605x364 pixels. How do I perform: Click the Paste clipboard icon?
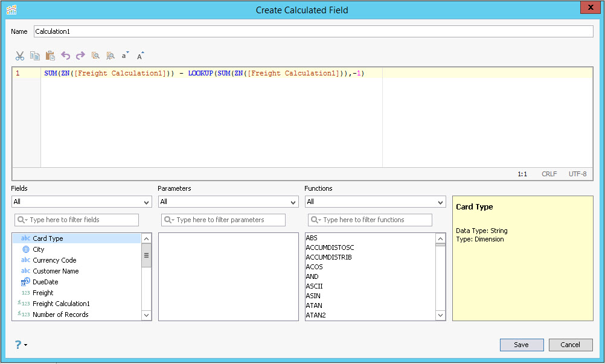click(50, 56)
